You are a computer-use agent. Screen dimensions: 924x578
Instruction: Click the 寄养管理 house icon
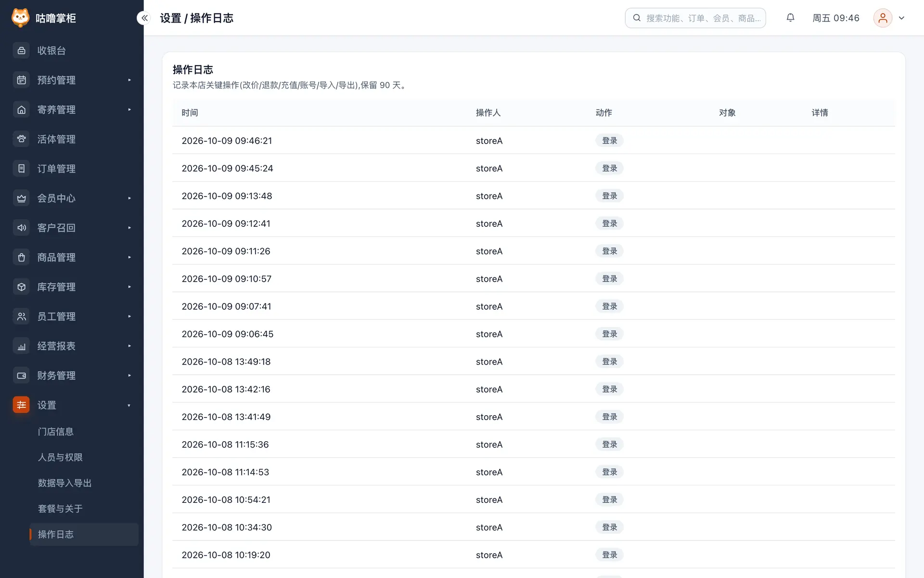pyautogui.click(x=21, y=110)
